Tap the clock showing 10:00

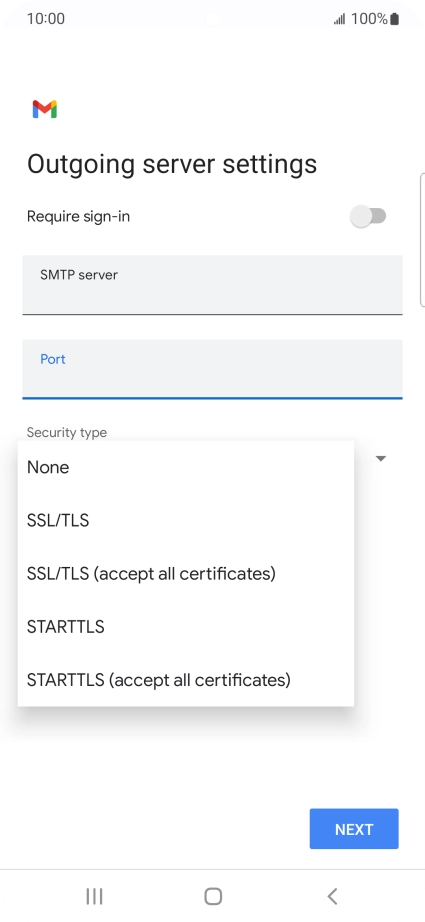46,19
